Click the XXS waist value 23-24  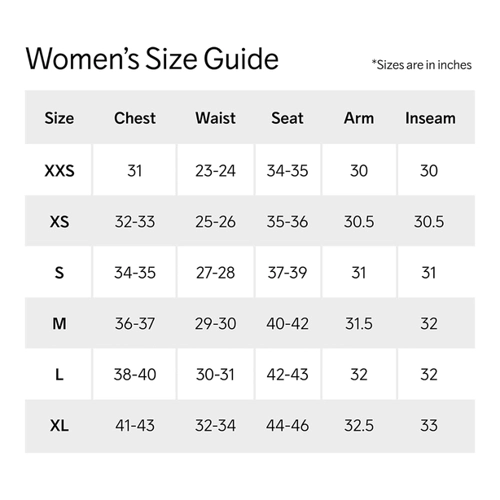215,171
